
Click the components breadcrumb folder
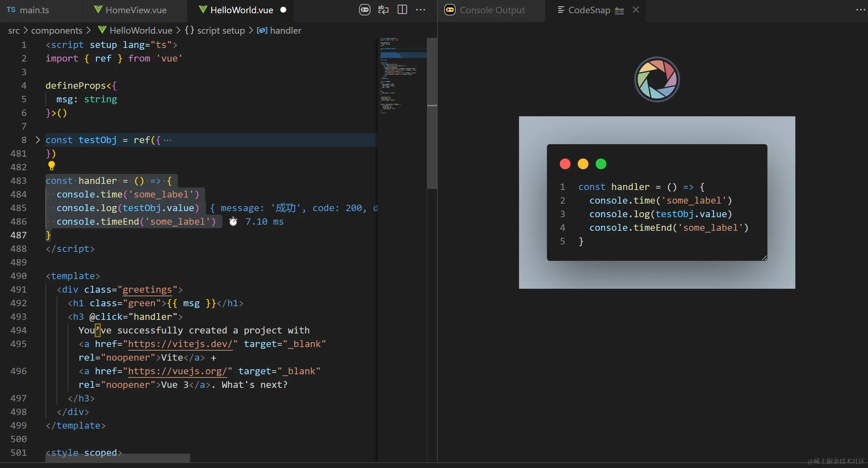(x=57, y=30)
